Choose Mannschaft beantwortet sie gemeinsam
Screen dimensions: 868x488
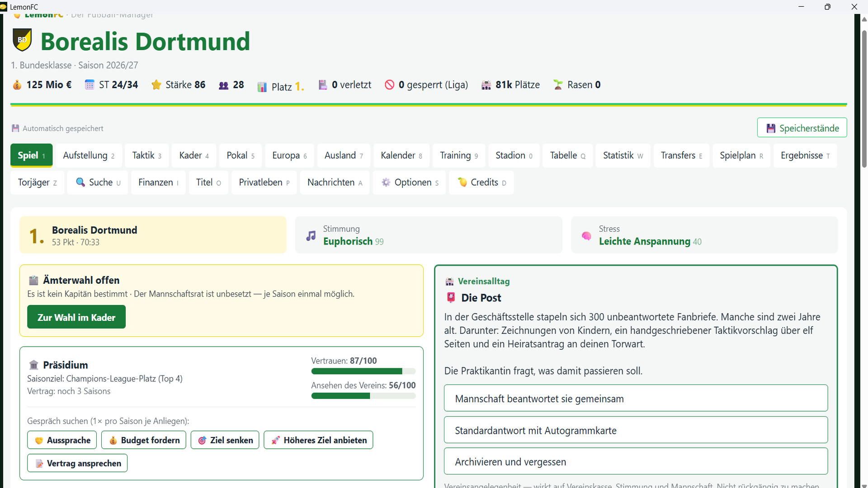coord(636,398)
